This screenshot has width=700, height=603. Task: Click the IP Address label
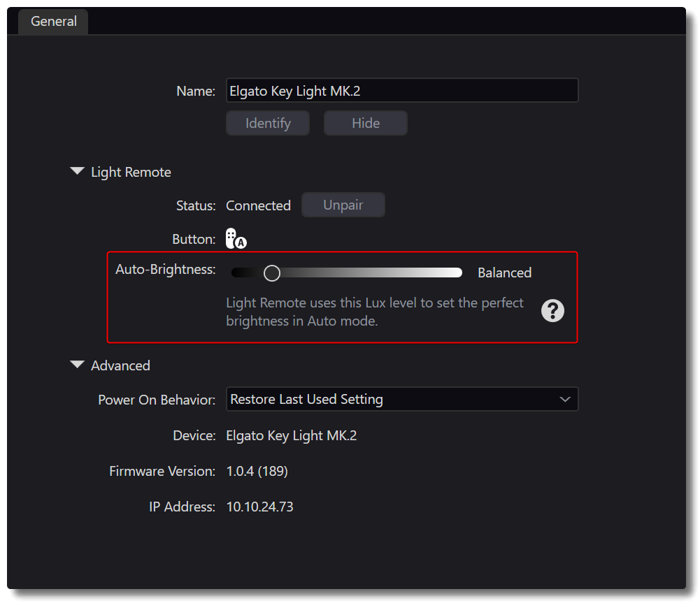[182, 507]
